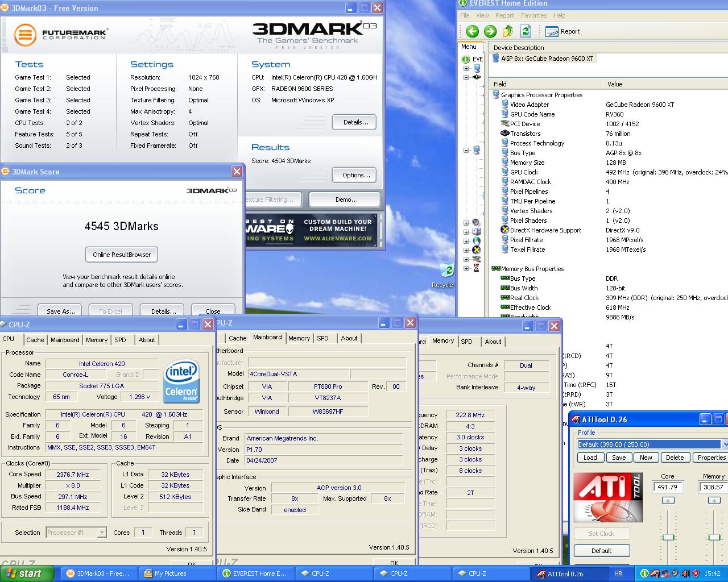This screenshot has height=582, width=728.
Task: Select the EVEREST root info icon in tree
Action: pyautogui.click(x=466, y=59)
